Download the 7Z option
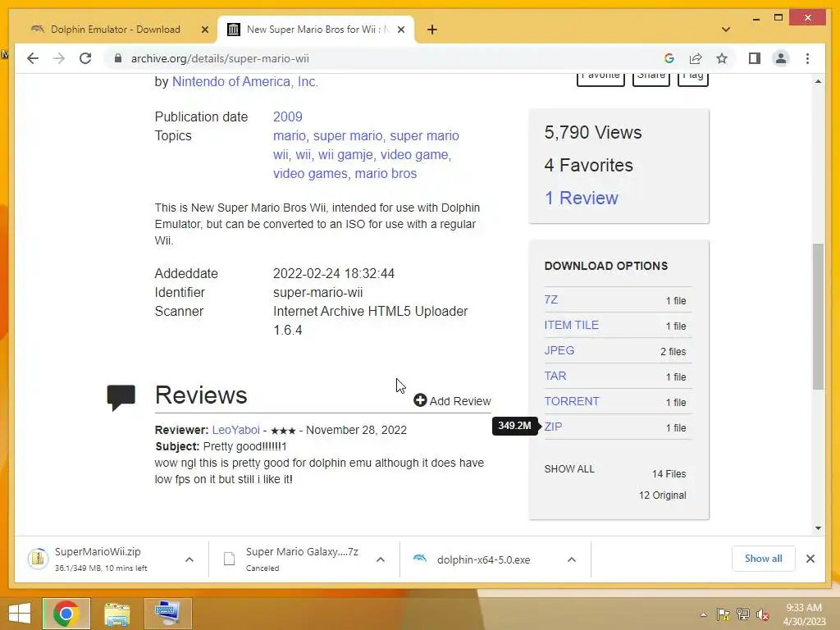Screen dimensions: 840x630 [550, 299]
